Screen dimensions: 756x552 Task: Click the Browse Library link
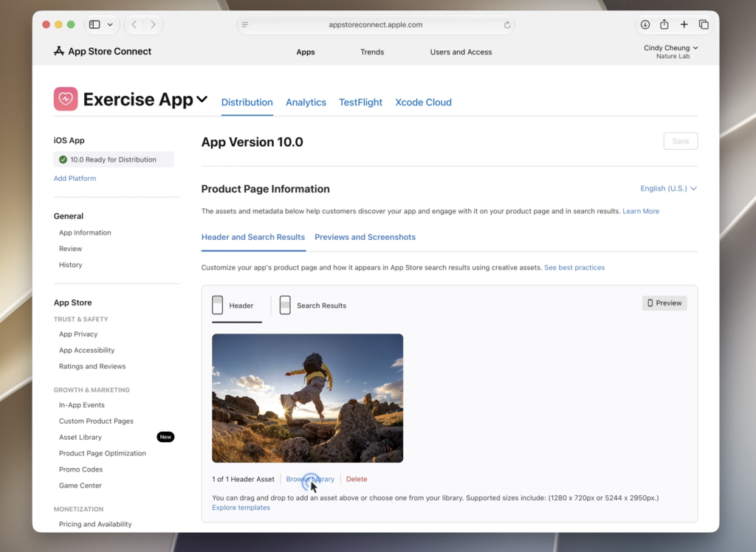click(x=310, y=479)
